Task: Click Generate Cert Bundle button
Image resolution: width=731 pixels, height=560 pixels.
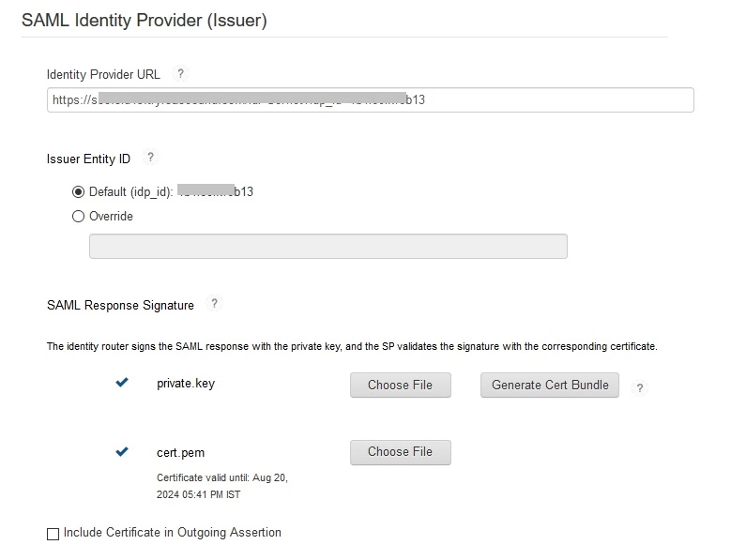Action: [x=550, y=385]
